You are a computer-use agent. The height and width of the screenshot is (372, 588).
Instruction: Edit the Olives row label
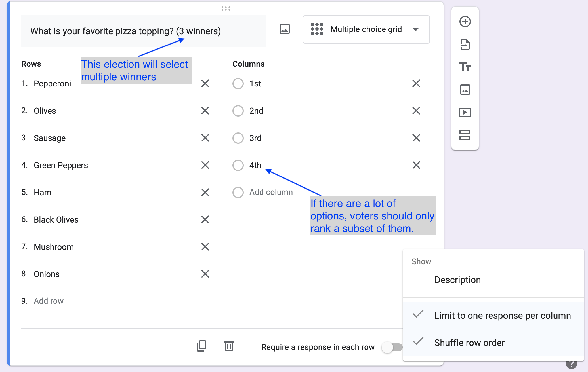click(x=45, y=111)
